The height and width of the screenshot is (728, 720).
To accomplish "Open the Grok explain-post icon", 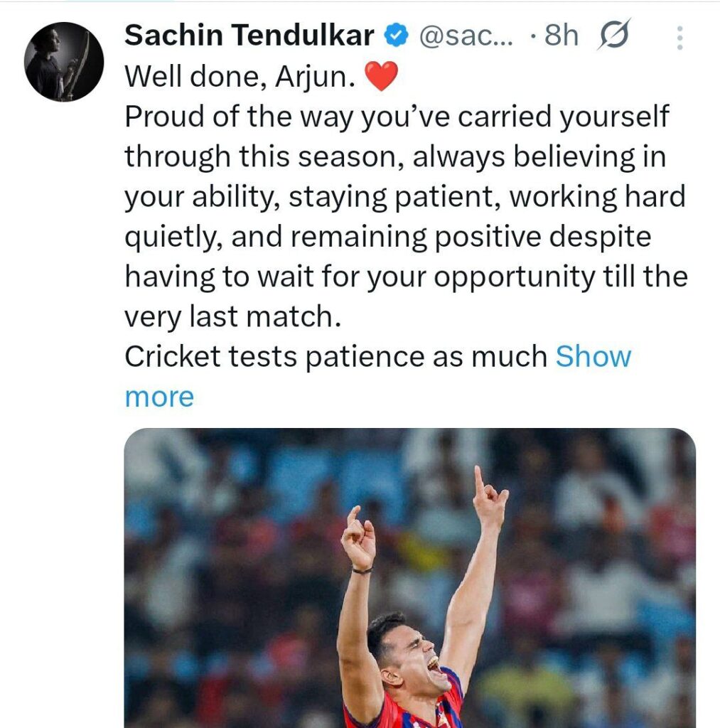I will (613, 34).
